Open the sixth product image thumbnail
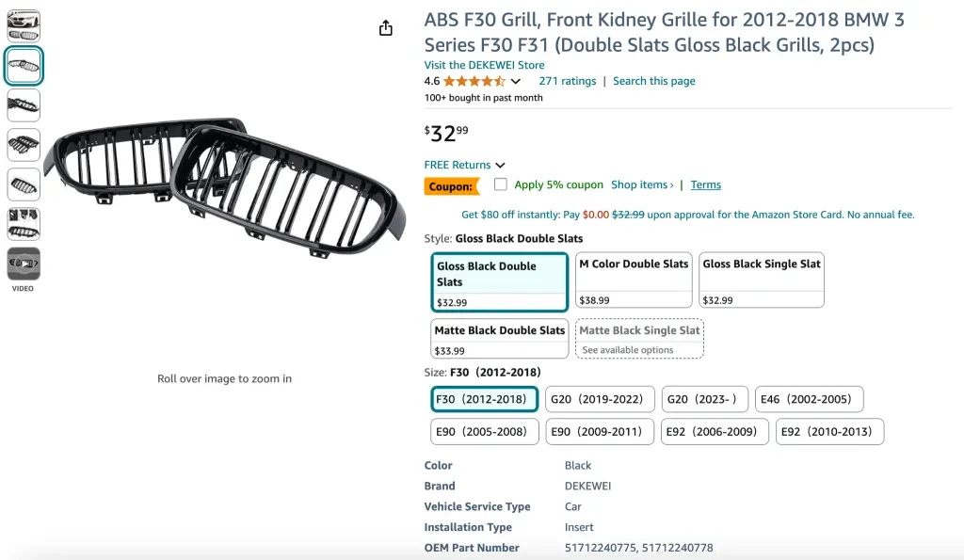 click(24, 224)
